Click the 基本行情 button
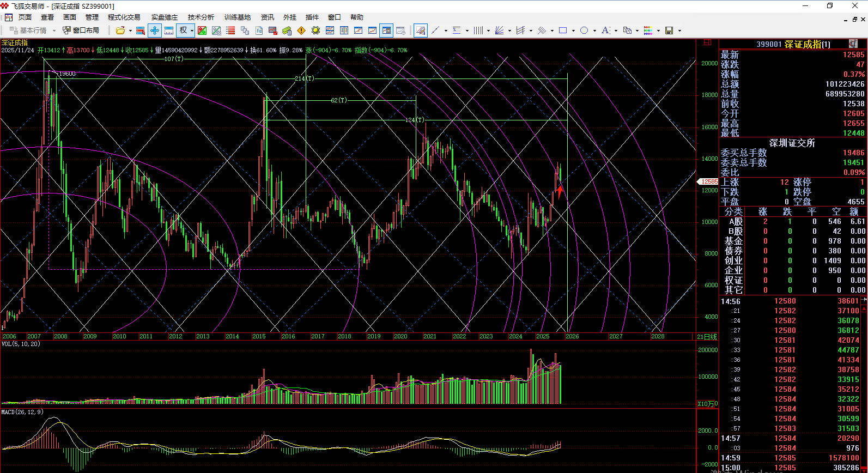 click(29, 31)
